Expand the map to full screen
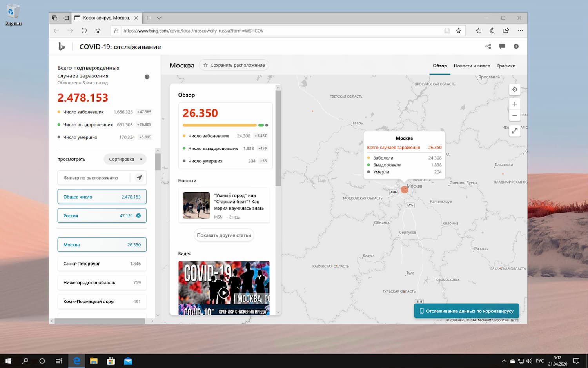Image resolution: width=588 pixels, height=368 pixels. 515,131
